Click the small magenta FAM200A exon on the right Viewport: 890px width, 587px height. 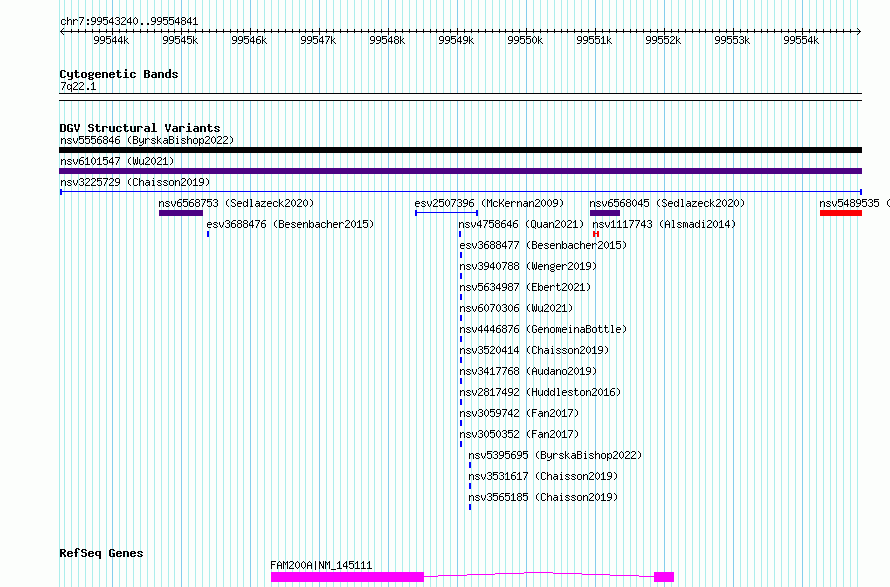[x=664, y=577]
